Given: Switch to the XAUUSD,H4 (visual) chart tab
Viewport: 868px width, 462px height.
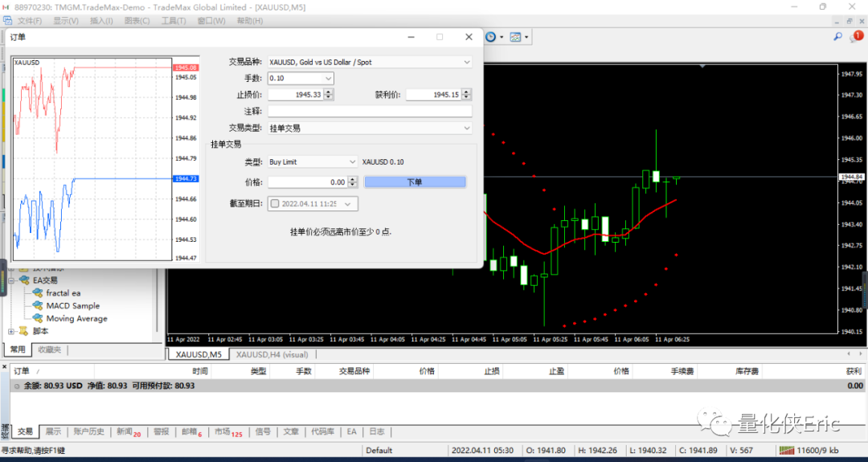Looking at the screenshot, I should (272, 354).
